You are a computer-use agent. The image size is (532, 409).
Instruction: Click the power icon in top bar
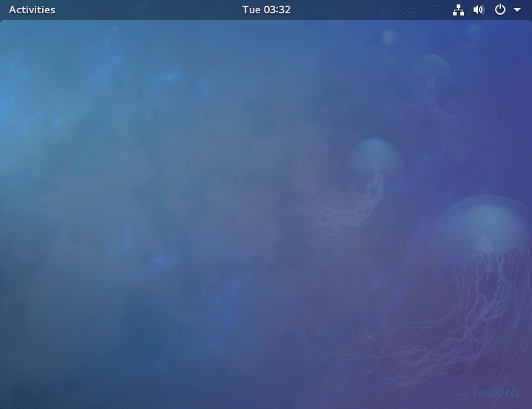[499, 10]
